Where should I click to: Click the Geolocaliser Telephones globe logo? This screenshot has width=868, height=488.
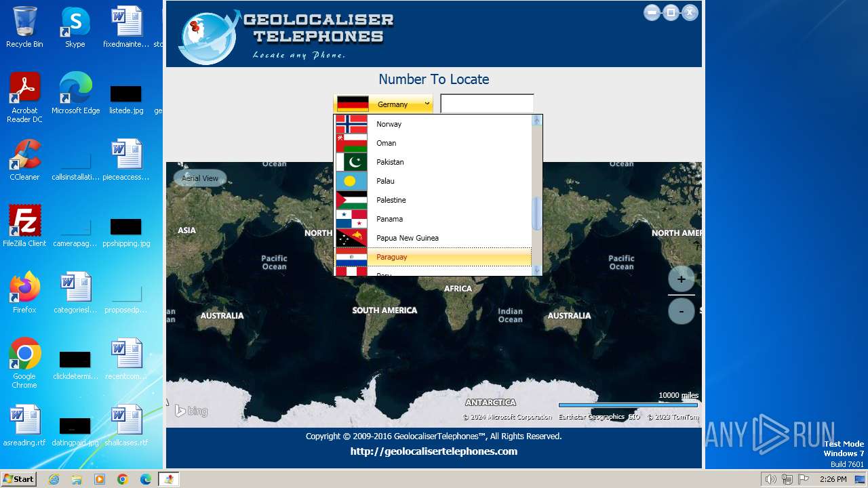tap(208, 38)
